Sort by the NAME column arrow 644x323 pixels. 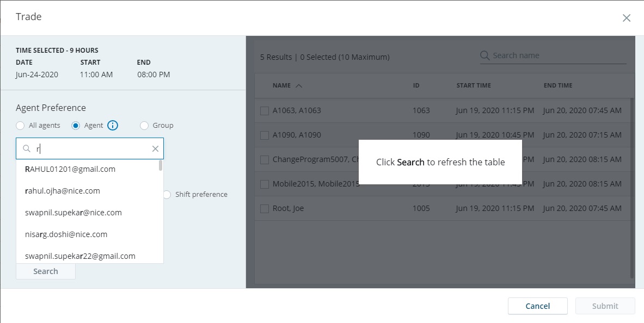pos(298,86)
